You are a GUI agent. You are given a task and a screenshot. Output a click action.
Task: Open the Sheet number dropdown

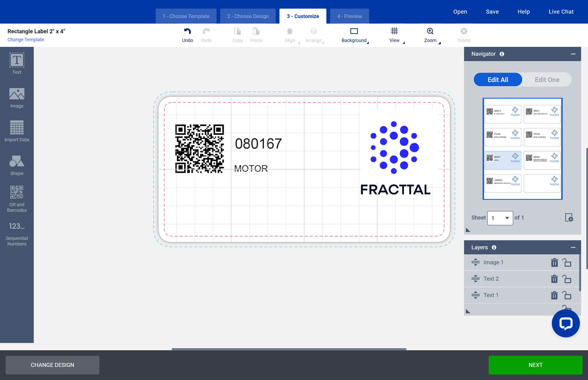(500, 218)
